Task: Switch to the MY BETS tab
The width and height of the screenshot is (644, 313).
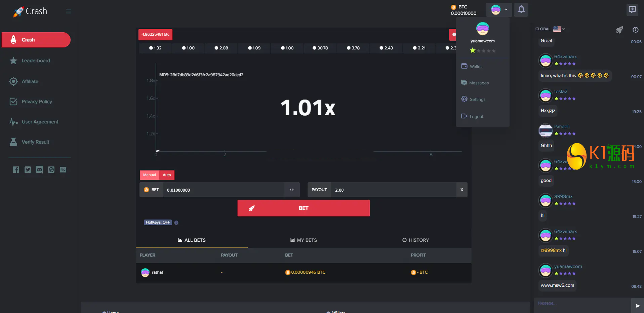Action: [x=304, y=240]
